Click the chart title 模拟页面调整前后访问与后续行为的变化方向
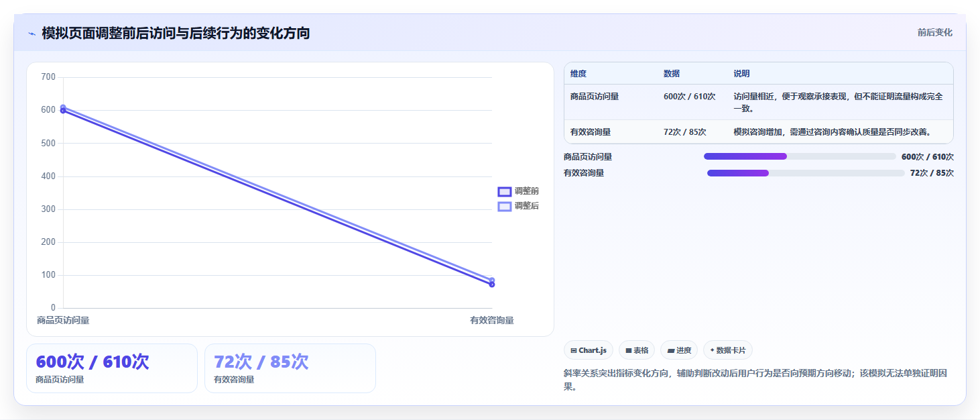Image resolution: width=980 pixels, height=420 pixels. tap(176, 33)
